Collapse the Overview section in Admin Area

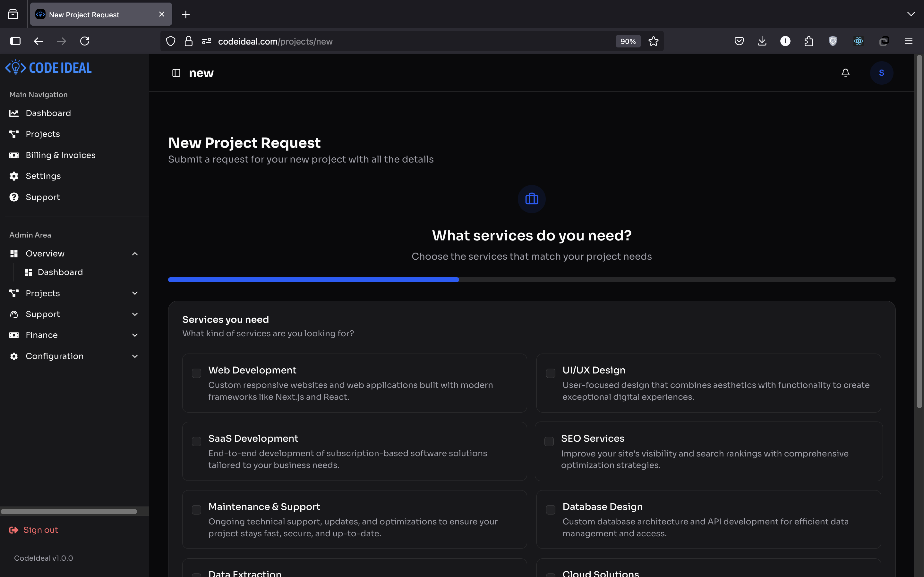pos(135,254)
